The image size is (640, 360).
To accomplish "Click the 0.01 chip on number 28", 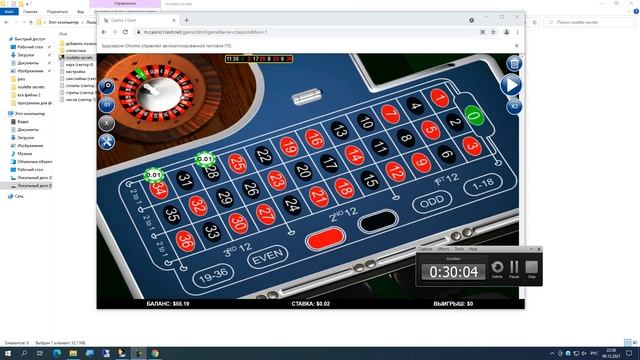I will pyautogui.click(x=205, y=159).
